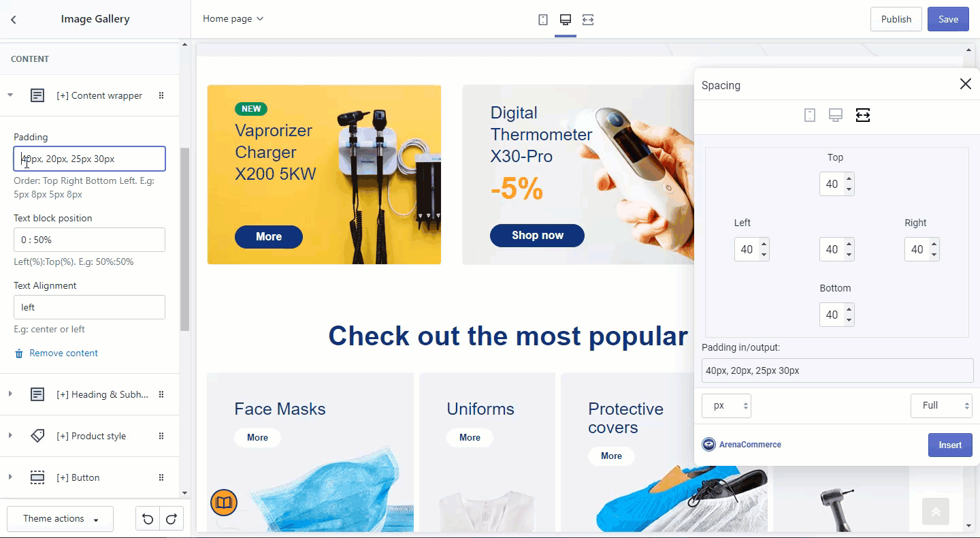Choose mobile icon in Spacing panel
Viewport: 980px width, 538px height.
pyautogui.click(x=810, y=115)
